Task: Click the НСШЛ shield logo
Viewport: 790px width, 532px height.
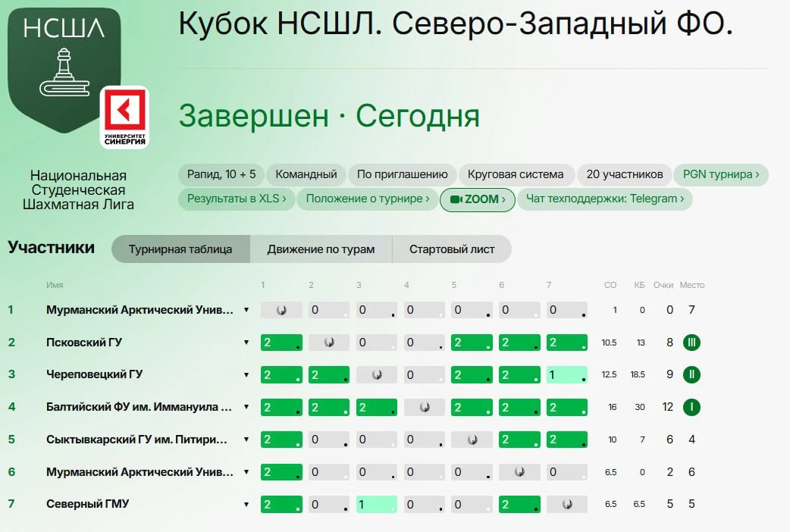Action: [x=64, y=69]
